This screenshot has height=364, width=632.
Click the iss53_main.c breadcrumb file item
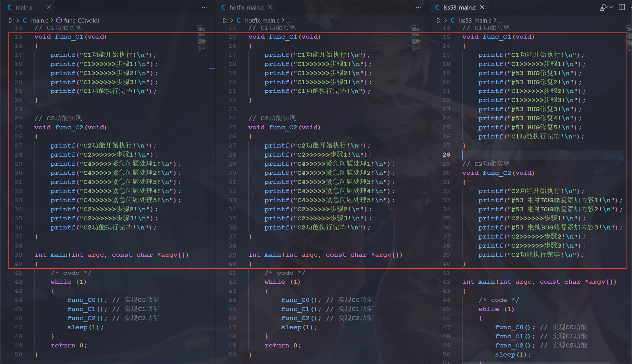475,20
